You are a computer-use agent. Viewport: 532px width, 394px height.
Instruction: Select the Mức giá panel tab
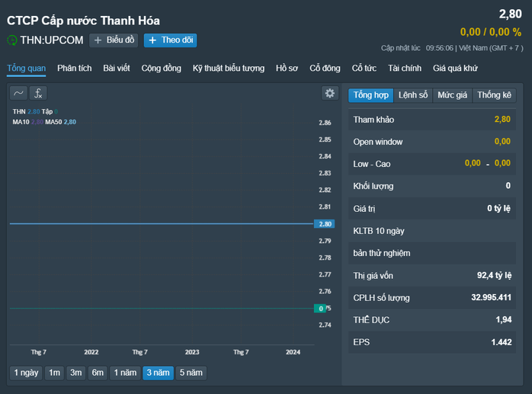click(x=452, y=95)
